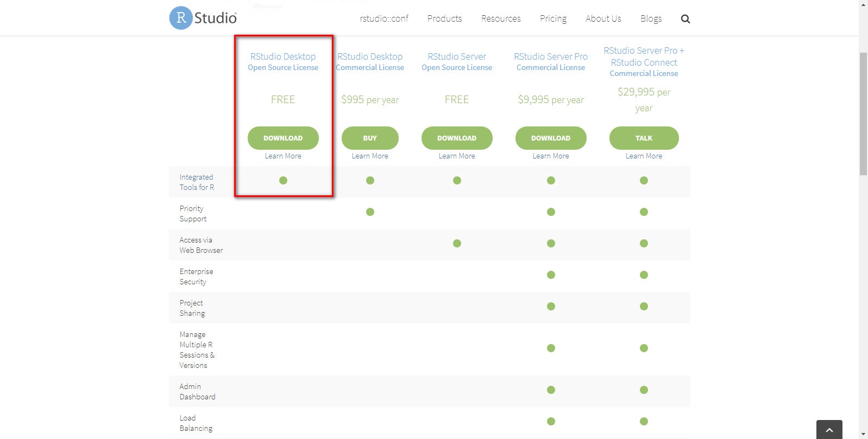This screenshot has width=868, height=439.
Task: Click the TALK button for Server Pro + Connect
Action: pyautogui.click(x=644, y=138)
